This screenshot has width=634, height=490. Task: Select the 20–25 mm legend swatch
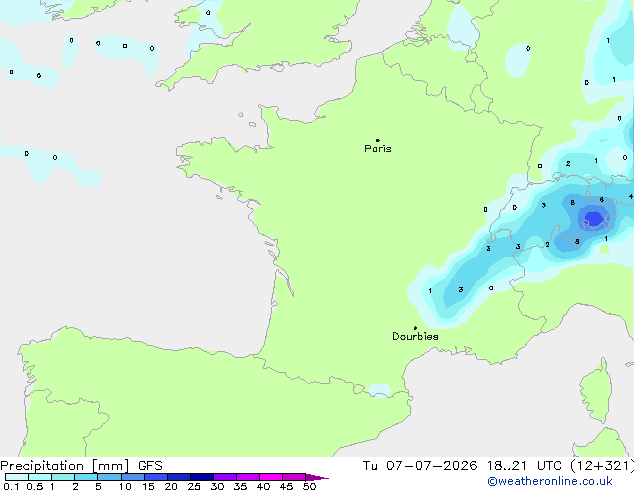point(178,477)
